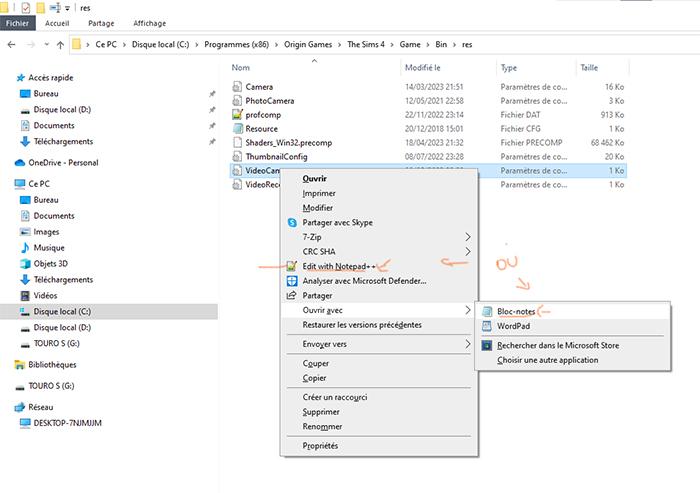Click Ce PC in address bar

106,44
